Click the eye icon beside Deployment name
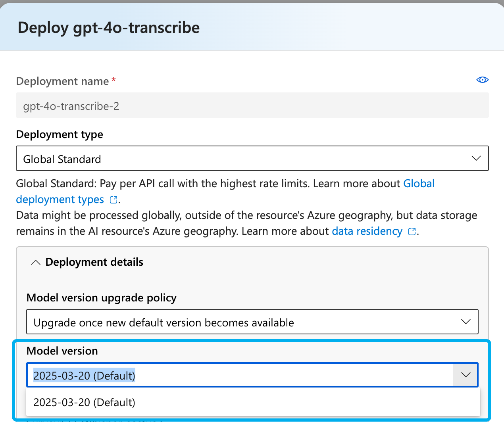Viewport: 504px width, 422px height. (x=482, y=80)
